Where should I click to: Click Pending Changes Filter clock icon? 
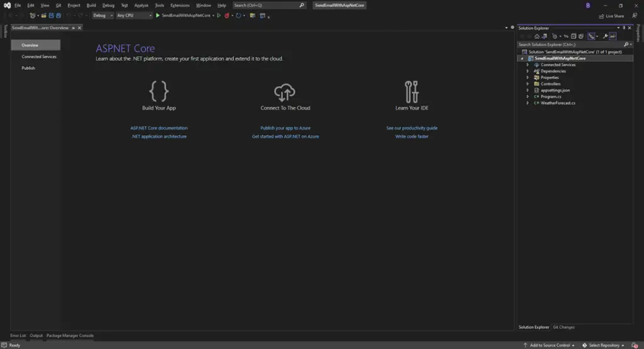tap(555, 36)
